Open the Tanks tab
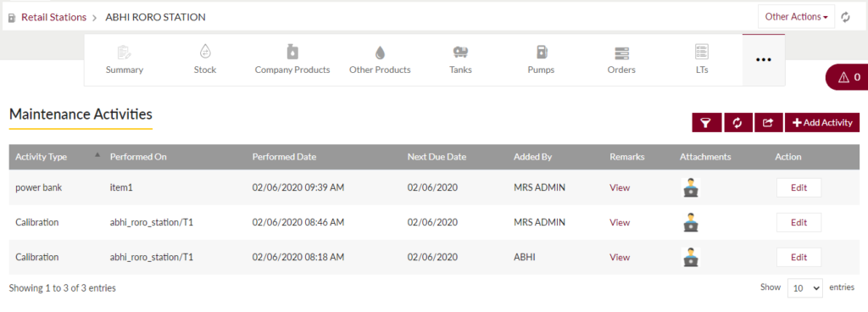This screenshot has width=868, height=312. 460,59
